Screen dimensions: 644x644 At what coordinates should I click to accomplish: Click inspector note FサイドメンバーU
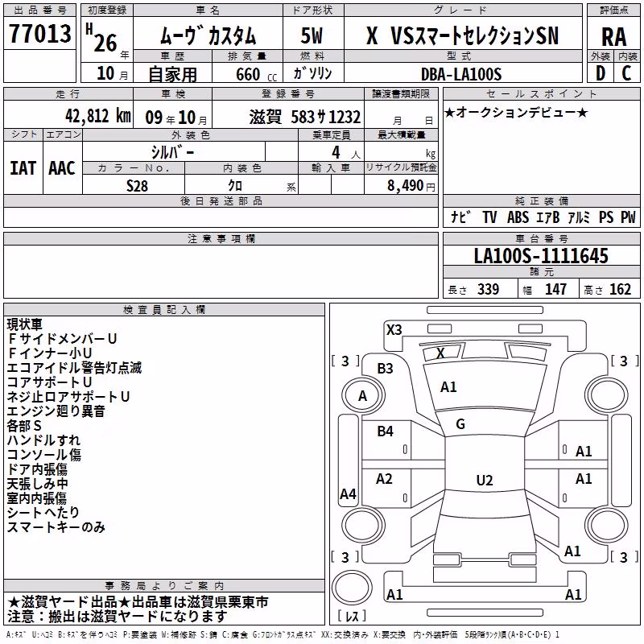pos(62,338)
